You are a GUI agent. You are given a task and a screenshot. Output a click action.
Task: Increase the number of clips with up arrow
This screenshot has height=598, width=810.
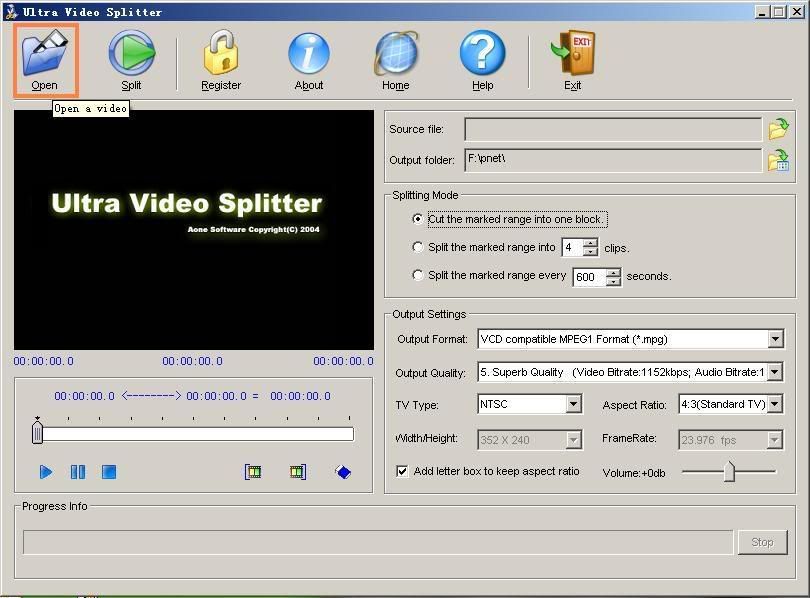(x=590, y=243)
